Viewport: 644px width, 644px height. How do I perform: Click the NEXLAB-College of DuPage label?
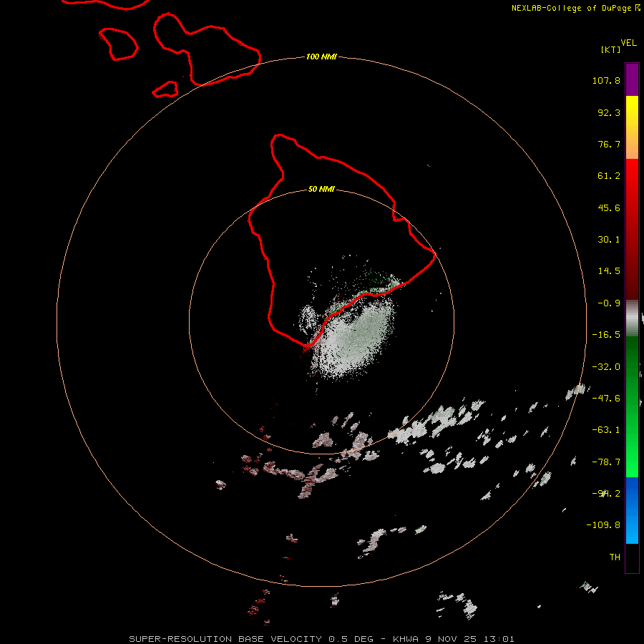coord(575,8)
